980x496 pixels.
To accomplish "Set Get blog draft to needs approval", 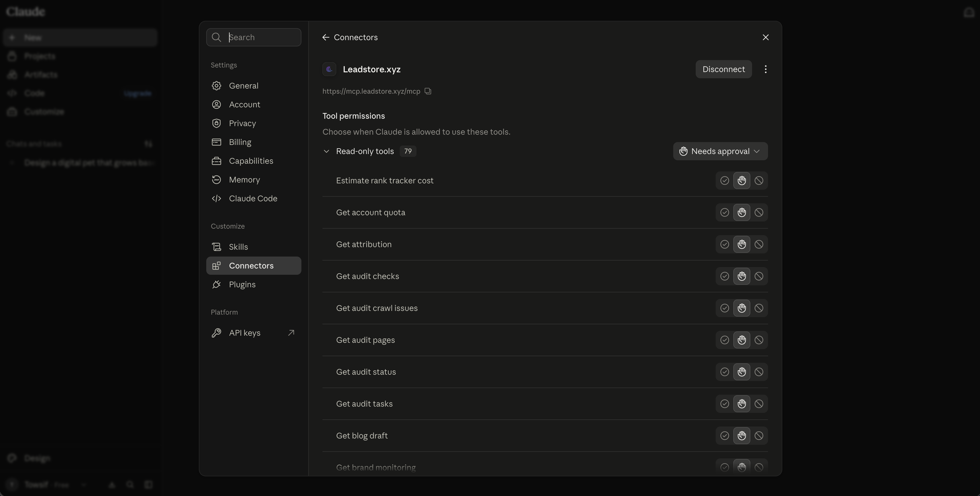I will [742, 436].
